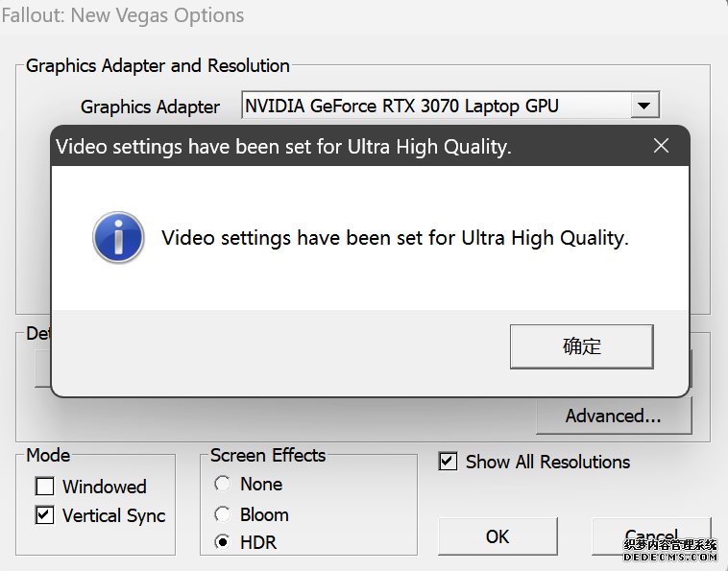Click the NVIDIA GeForce RTX 3070 adapter field
The image size is (728, 571).
[434, 106]
